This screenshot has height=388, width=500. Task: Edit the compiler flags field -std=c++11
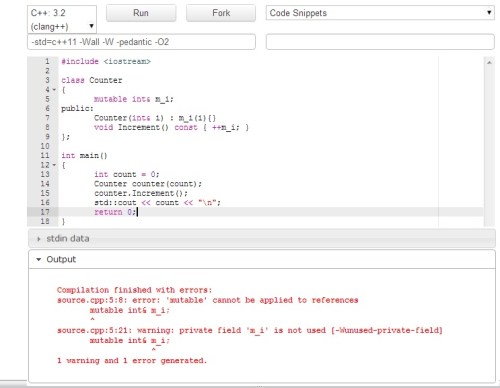pyautogui.click(x=141, y=42)
